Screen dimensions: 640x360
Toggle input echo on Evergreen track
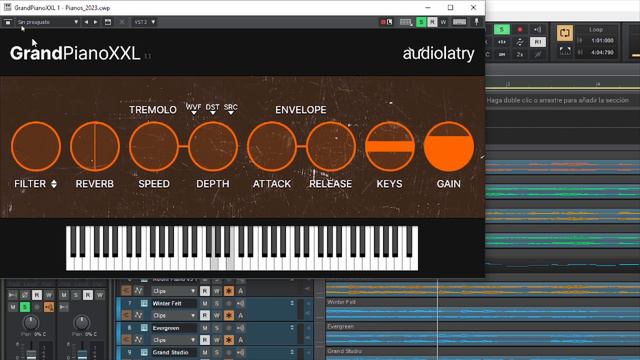tap(240, 328)
